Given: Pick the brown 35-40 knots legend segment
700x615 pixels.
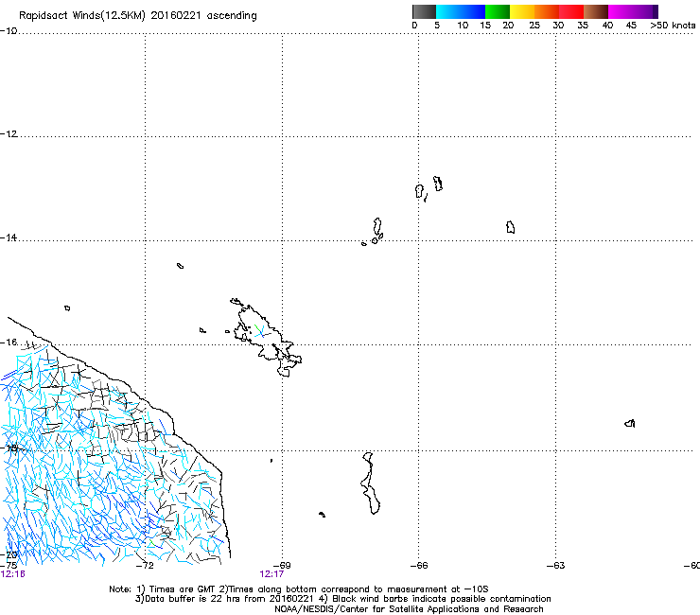Looking at the screenshot, I should 596,11.
